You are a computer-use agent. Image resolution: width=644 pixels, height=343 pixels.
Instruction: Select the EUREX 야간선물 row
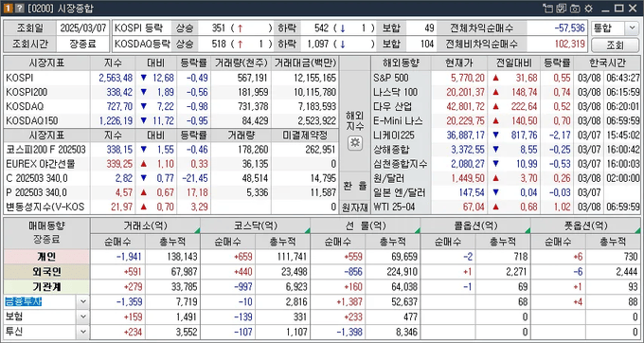170,164
